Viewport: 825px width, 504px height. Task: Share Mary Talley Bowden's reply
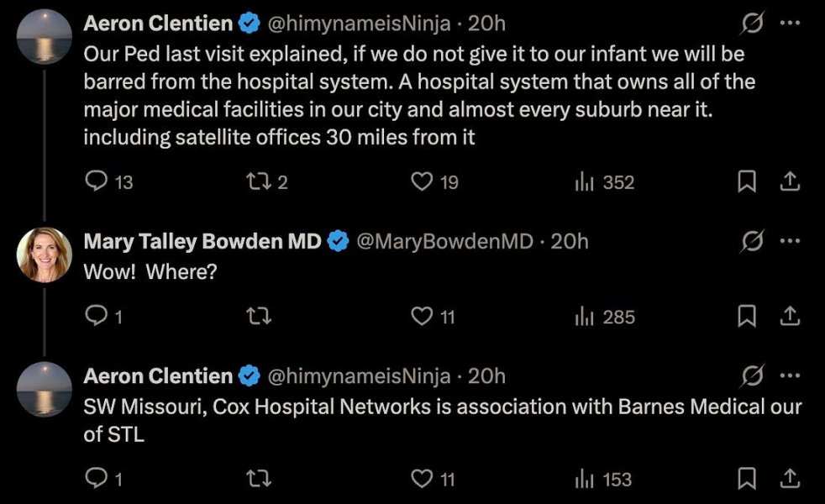point(789,317)
